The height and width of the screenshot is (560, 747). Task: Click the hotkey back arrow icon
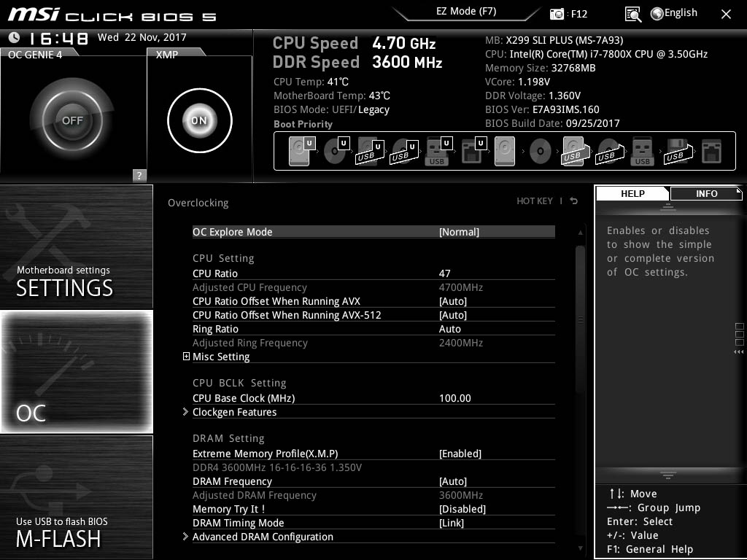(x=574, y=201)
